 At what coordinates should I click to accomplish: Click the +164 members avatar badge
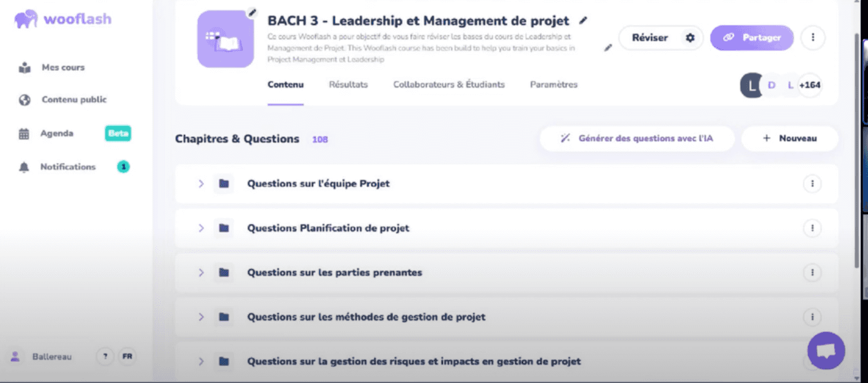point(810,85)
